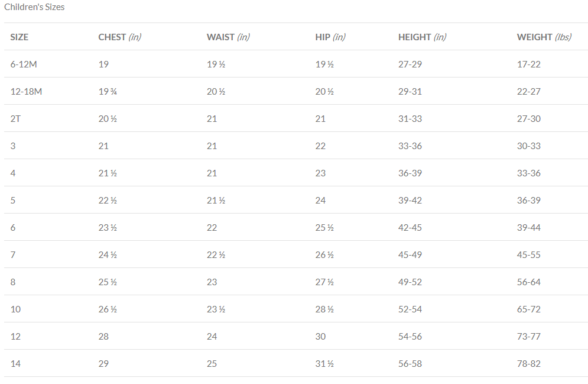Click the weight range 45-55
Image resolution: width=588 pixels, height=384 pixels.
[528, 254]
